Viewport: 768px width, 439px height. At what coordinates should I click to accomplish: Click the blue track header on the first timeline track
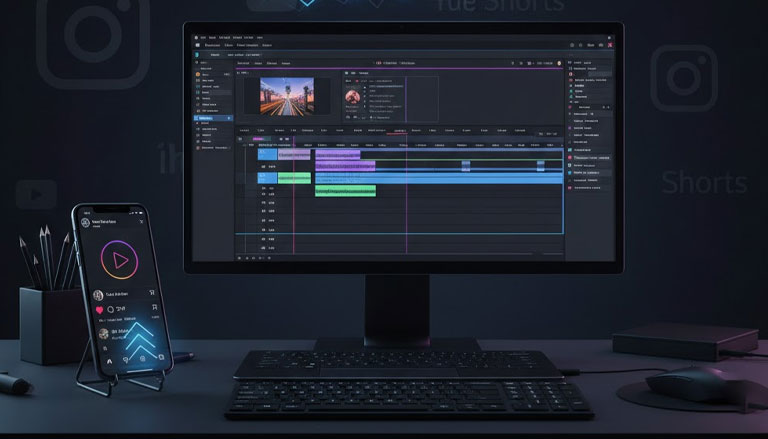[x=267, y=154]
